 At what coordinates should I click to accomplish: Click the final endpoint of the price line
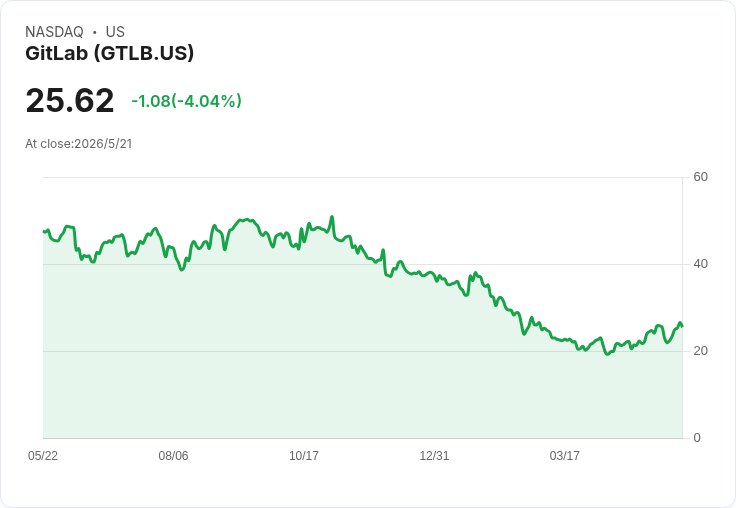click(682, 326)
